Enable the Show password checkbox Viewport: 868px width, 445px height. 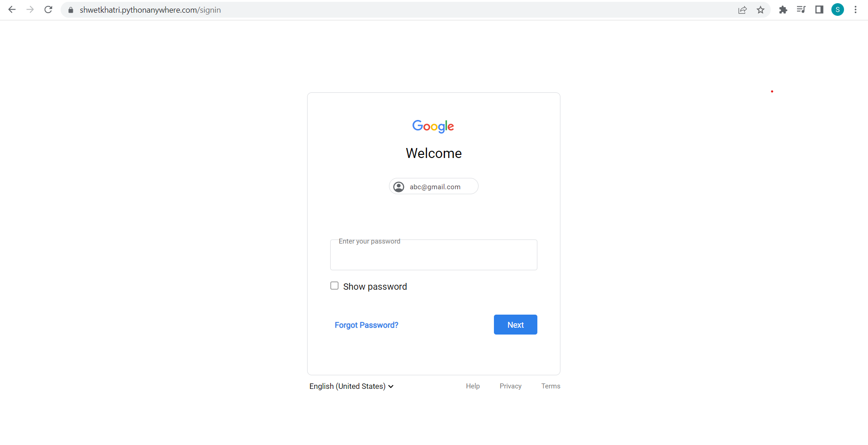pos(334,285)
